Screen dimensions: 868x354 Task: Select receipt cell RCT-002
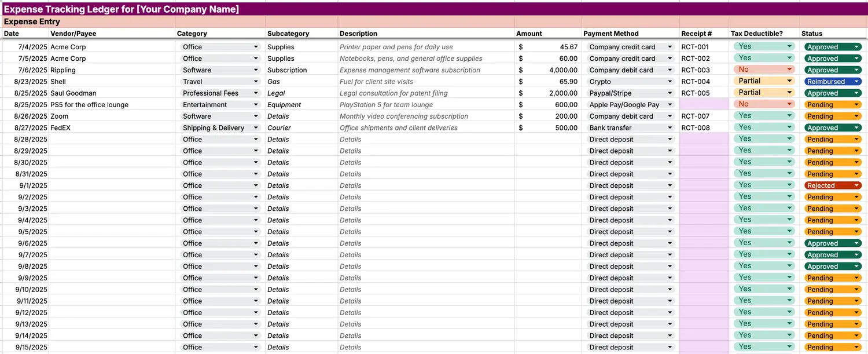(x=704, y=59)
